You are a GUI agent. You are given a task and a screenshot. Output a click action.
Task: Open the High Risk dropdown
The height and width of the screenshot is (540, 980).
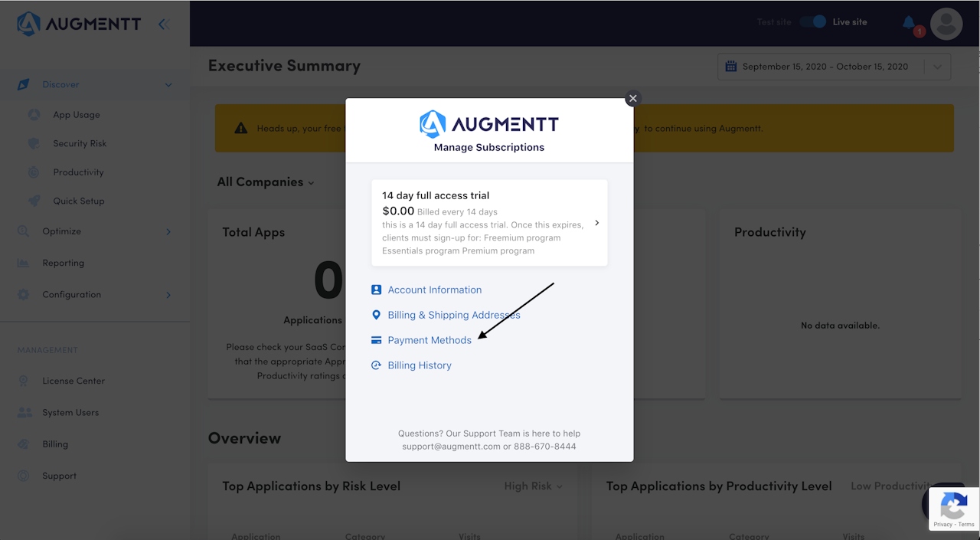(533, 486)
